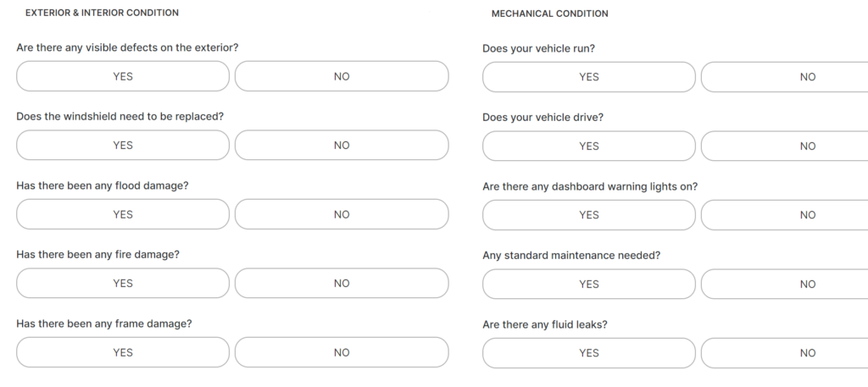Mark YES for fire damage
This screenshot has height=387, width=868.
click(123, 283)
